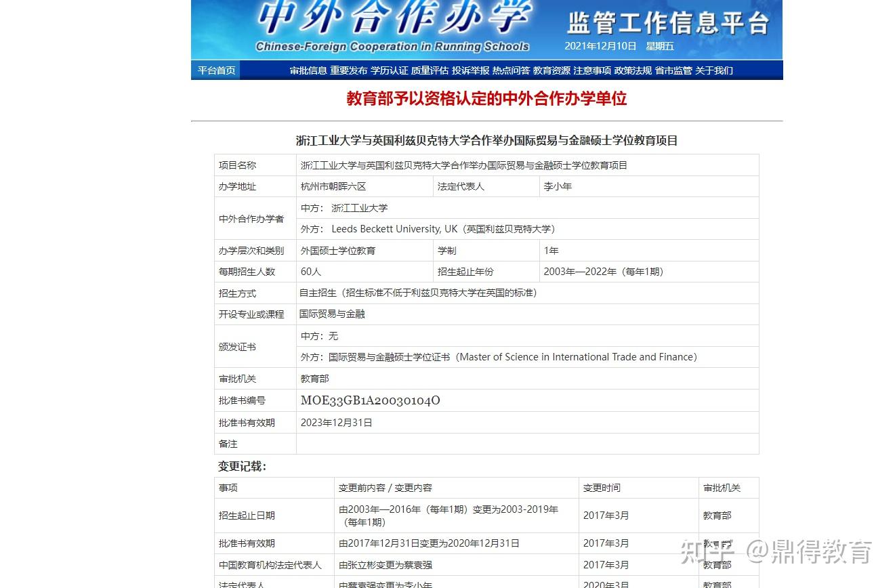Open 审批信息 menu item
The image size is (895, 588).
[308, 70]
